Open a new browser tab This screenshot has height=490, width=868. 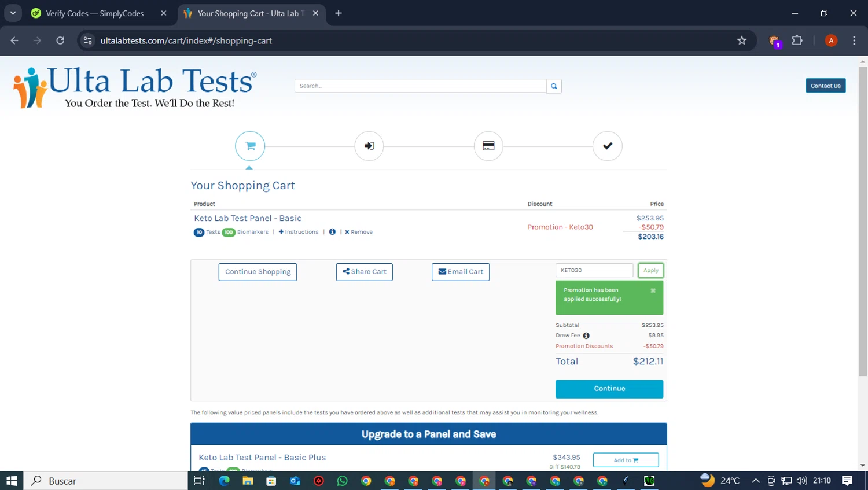pos(339,13)
